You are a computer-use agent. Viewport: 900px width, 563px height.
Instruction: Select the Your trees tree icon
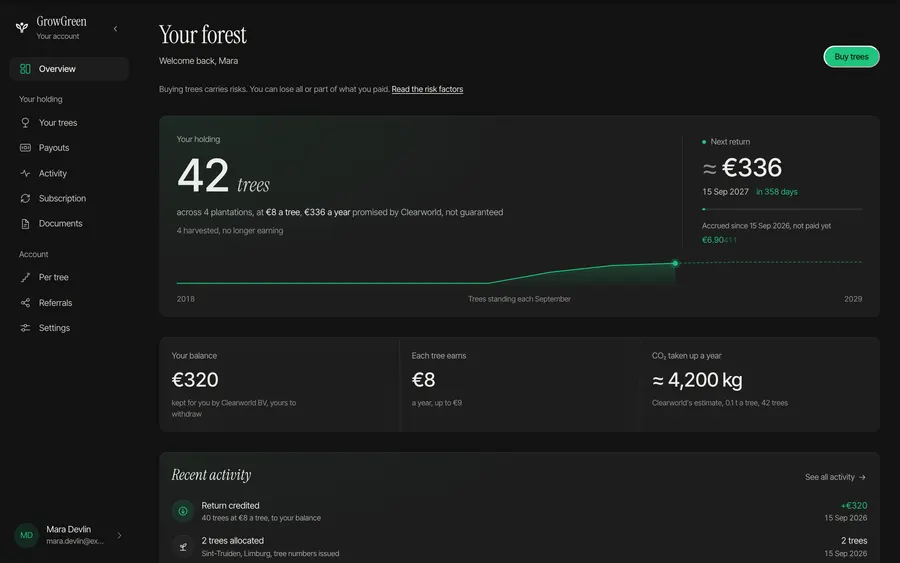[x=25, y=123]
